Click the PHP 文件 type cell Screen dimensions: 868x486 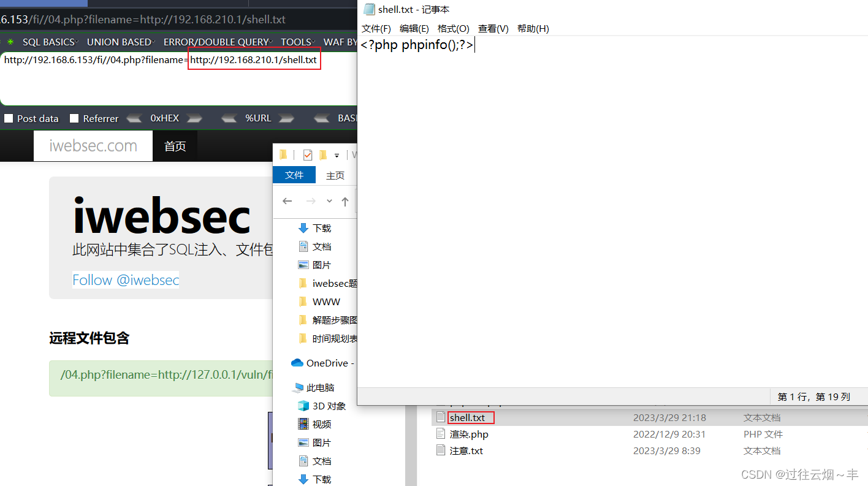tap(763, 434)
